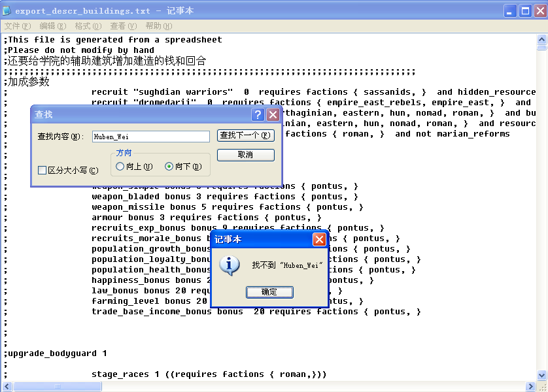The width and height of the screenshot is (548, 392).
Task: Select the 向上 direction radio button
Action: click(120, 167)
